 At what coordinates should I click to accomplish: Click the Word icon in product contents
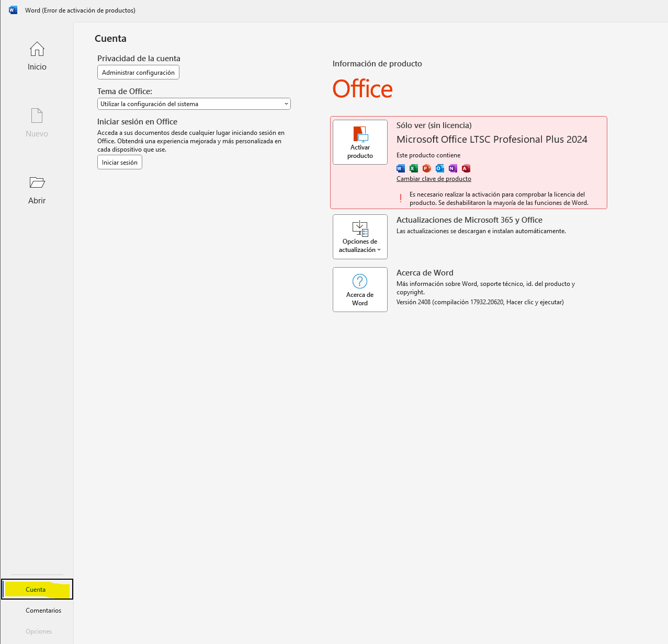tap(401, 168)
